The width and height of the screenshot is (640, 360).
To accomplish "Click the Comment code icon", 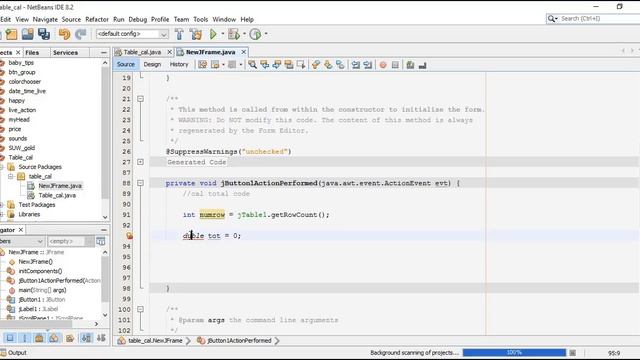I will [410, 64].
